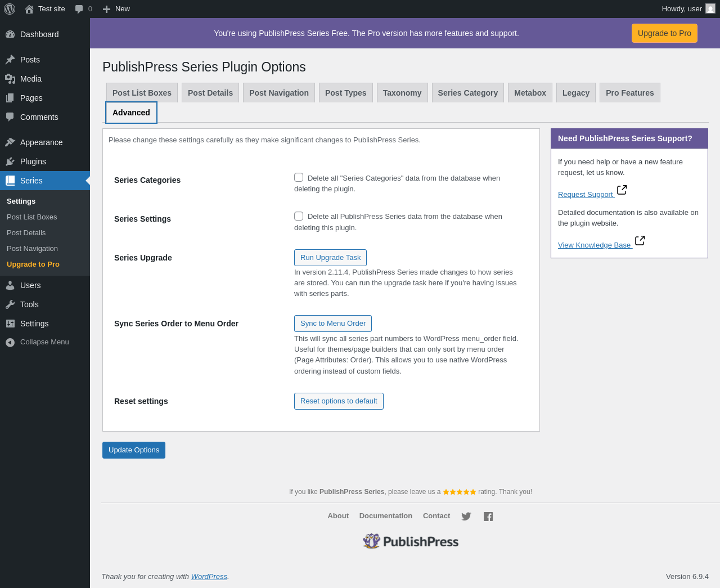Open the comments bubble icon in admin bar
Screen dimensions: 720x588
tap(79, 9)
